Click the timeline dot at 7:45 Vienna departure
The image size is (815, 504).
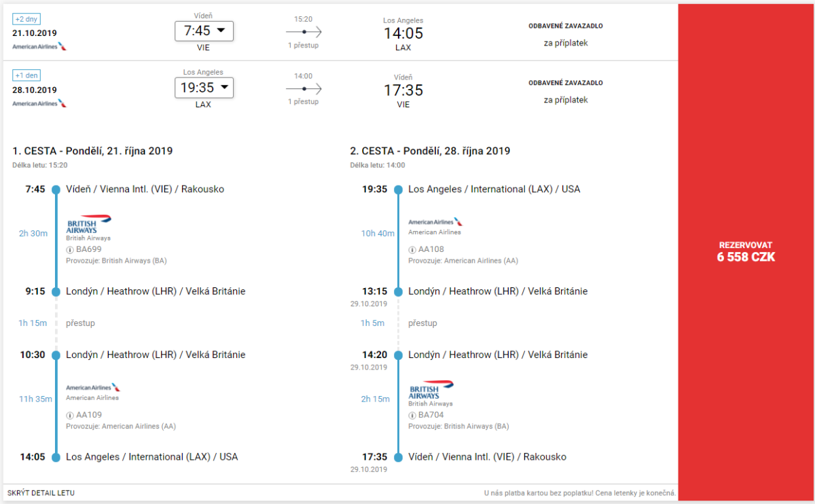point(56,190)
